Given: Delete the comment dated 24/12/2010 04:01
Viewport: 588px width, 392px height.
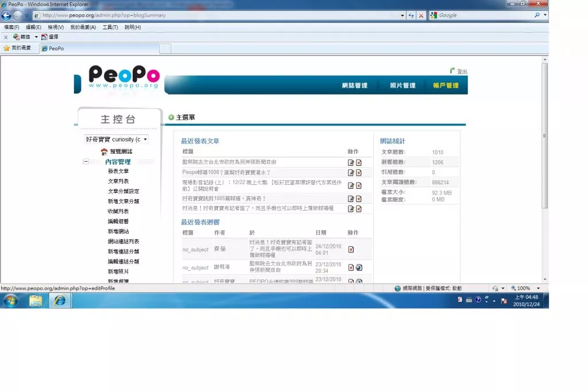Looking at the screenshot, I should coord(351,249).
